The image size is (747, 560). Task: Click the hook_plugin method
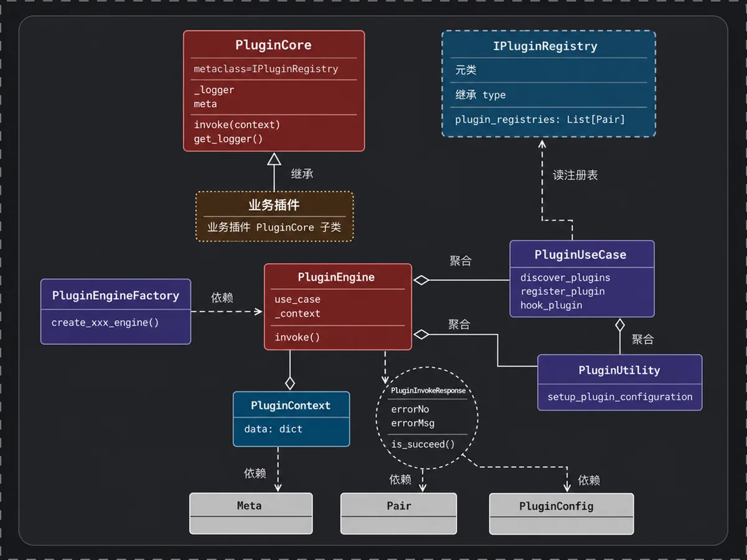click(551, 305)
